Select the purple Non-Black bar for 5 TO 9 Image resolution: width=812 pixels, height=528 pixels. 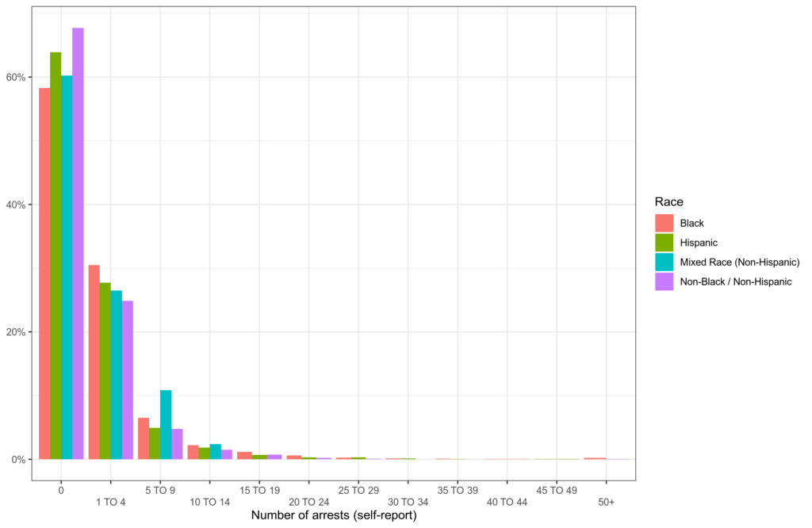177,444
